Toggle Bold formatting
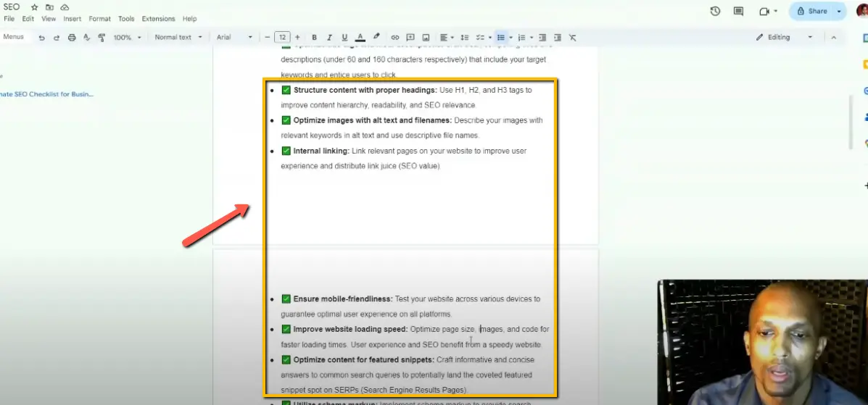The image size is (868, 405). point(315,38)
